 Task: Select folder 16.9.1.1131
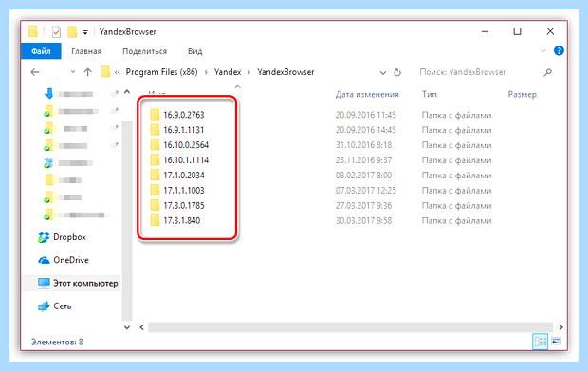[184, 130]
